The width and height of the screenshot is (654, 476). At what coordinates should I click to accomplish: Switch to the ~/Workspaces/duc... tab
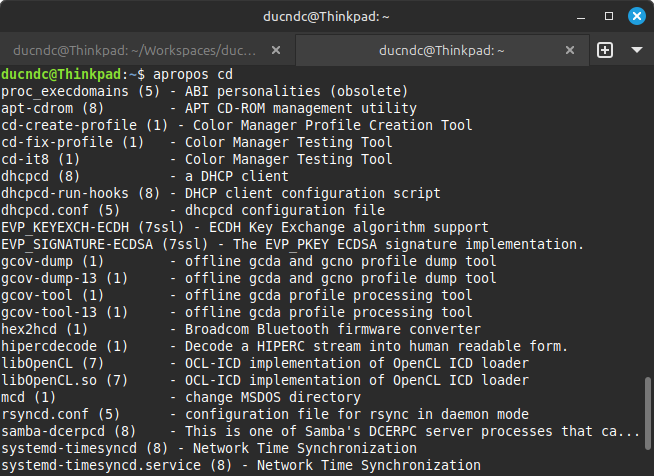pos(134,50)
